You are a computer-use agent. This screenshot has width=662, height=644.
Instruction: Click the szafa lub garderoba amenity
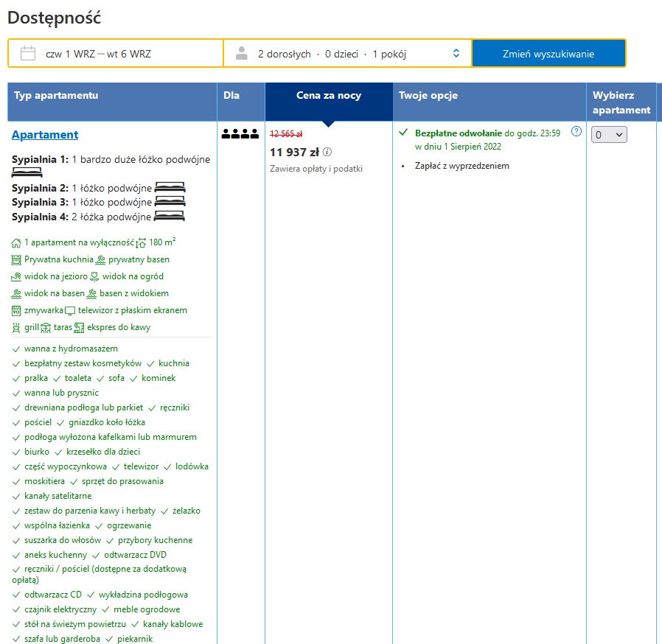pyautogui.click(x=62, y=639)
